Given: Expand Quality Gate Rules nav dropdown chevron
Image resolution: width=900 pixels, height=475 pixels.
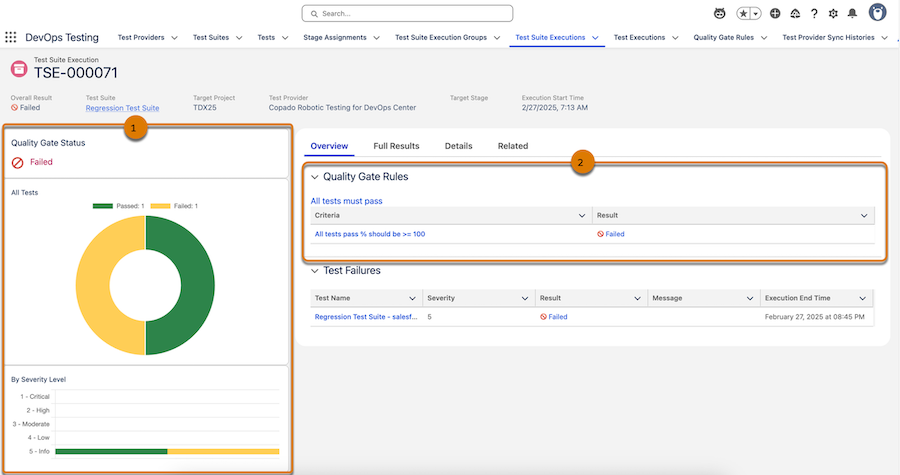Looking at the screenshot, I should tap(764, 38).
